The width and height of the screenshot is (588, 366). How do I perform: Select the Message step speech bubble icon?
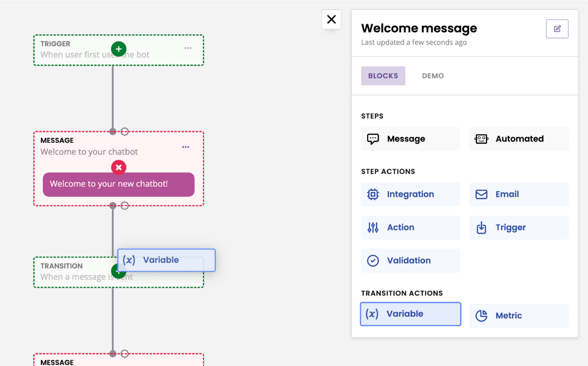coord(373,139)
